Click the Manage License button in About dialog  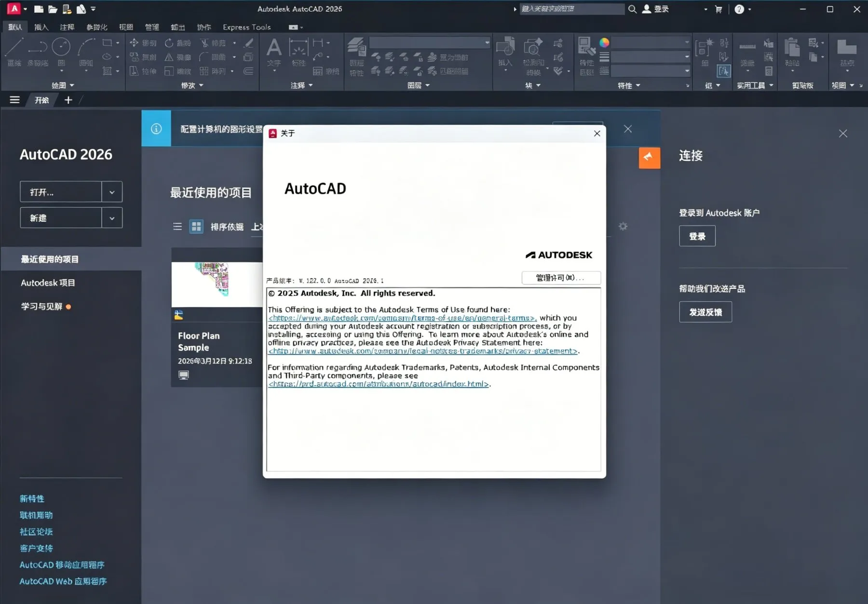(x=561, y=278)
